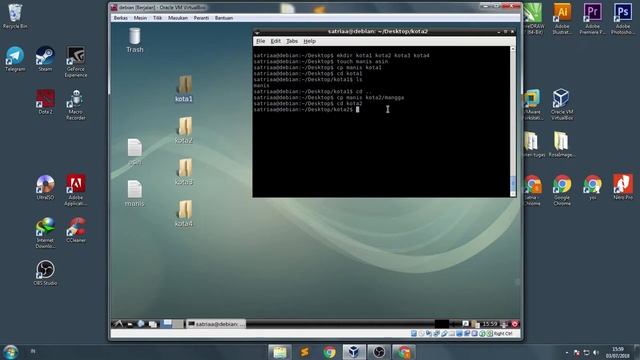Open Nitro Pro desktop shortcut
Image resolution: width=640 pixels, height=360 pixels.
coord(622,187)
